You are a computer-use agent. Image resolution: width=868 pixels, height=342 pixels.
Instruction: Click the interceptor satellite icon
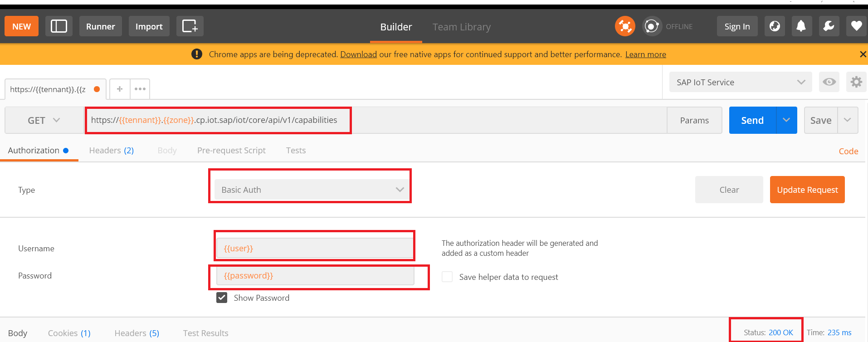coord(624,26)
